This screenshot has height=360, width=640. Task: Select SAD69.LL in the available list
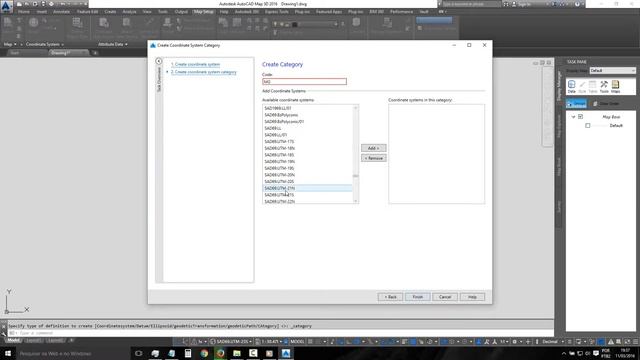click(308, 128)
